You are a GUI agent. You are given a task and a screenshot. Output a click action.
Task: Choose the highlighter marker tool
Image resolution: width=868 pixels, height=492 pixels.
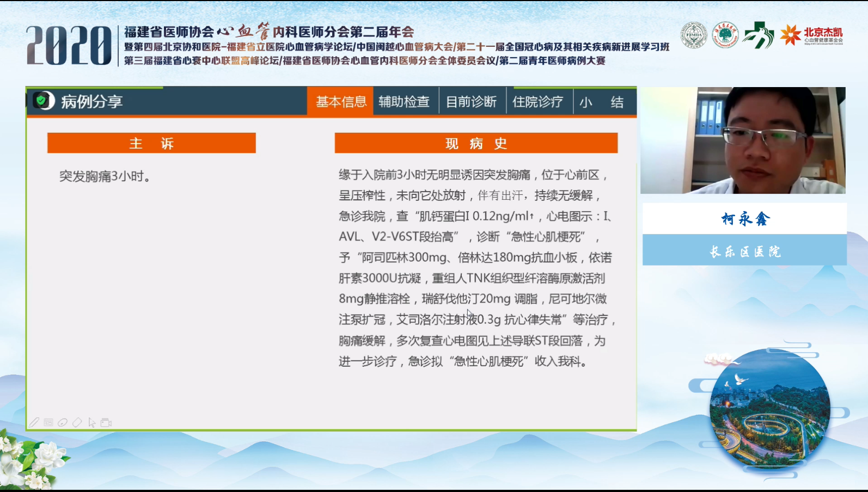(63, 422)
